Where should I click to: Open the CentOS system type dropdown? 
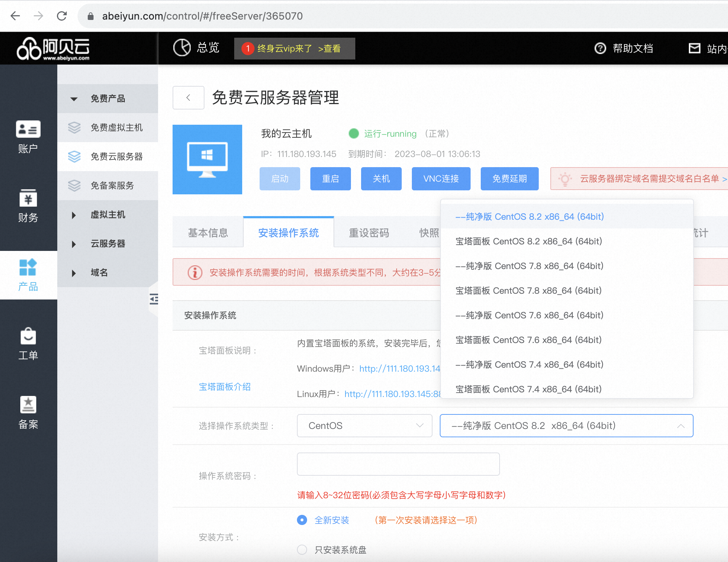pyautogui.click(x=364, y=426)
